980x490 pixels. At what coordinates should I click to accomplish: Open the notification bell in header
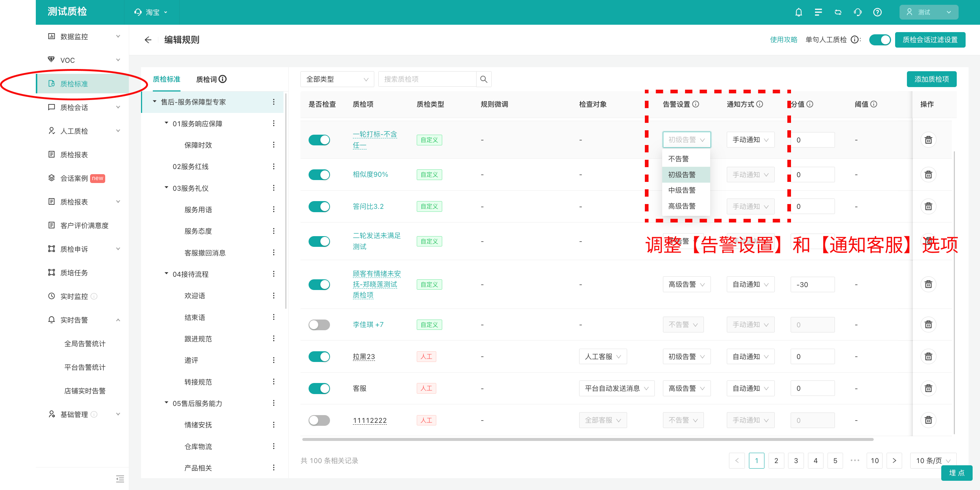pyautogui.click(x=798, y=12)
